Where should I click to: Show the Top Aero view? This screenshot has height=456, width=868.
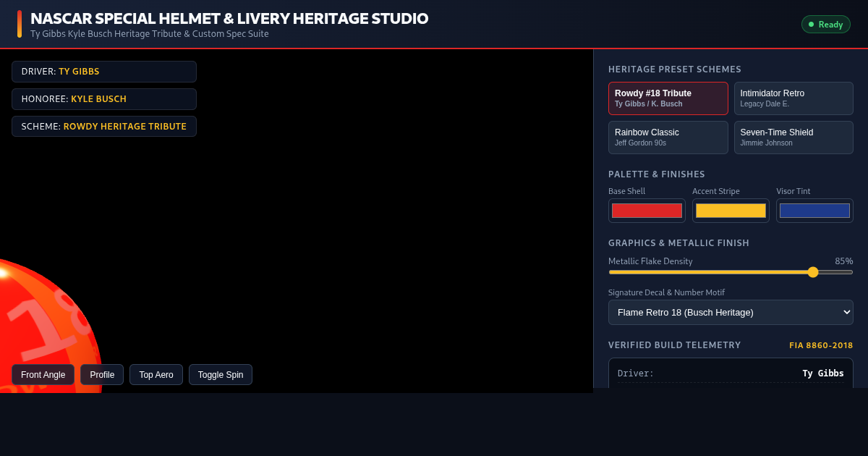tap(156, 375)
